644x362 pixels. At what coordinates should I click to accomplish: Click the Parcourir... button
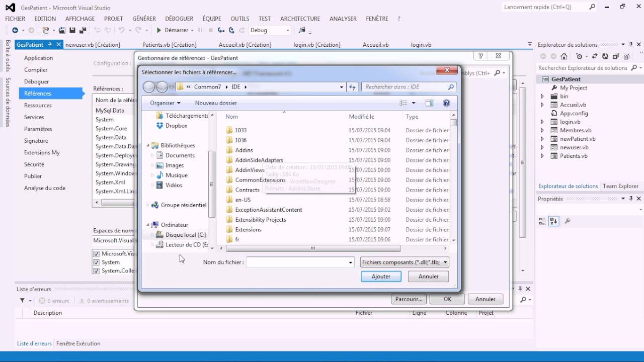[x=409, y=299]
